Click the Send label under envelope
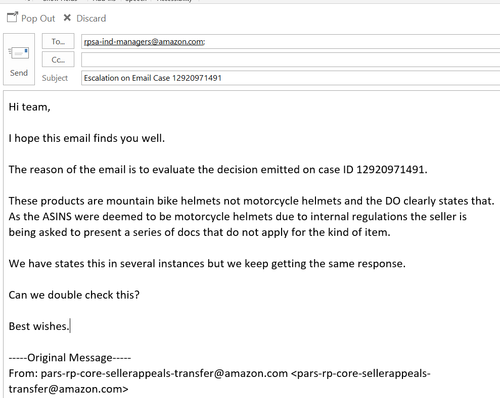Viewport: 500px width, 398px height. point(19,73)
